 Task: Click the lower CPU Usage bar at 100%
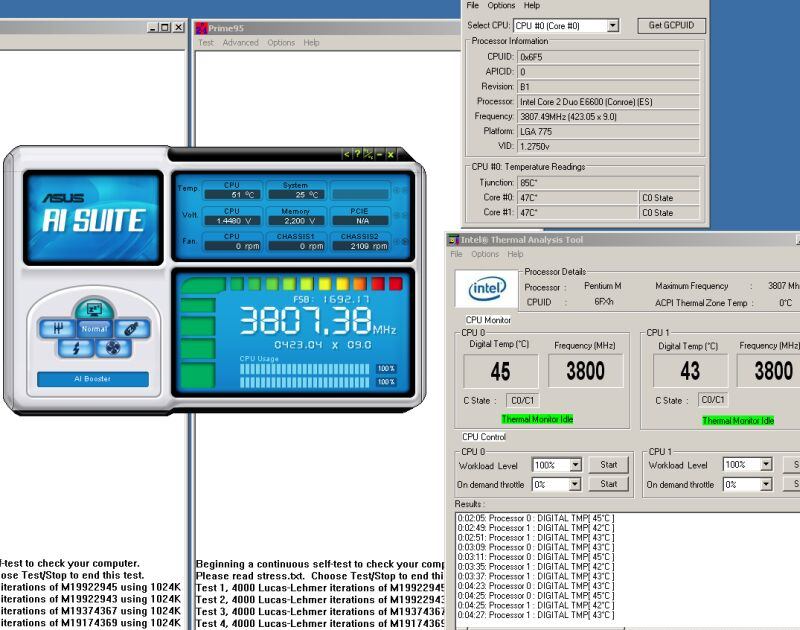coord(305,382)
